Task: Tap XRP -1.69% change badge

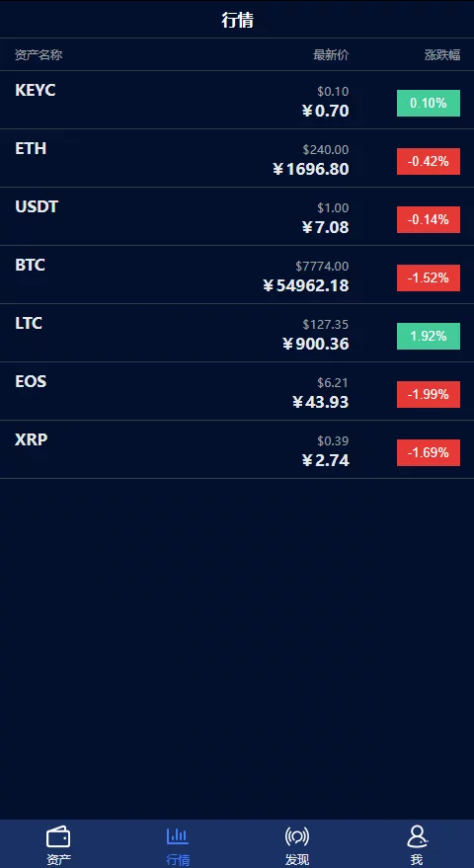Action: [428, 452]
